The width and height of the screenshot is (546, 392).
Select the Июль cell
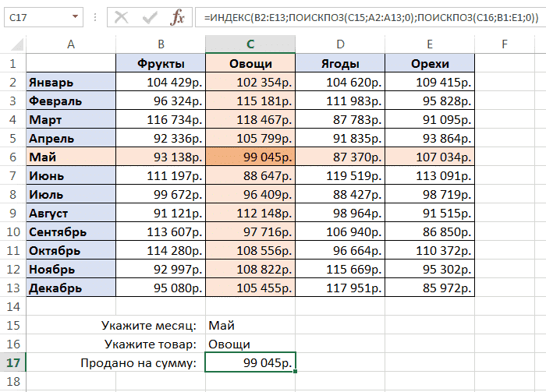click(x=71, y=194)
